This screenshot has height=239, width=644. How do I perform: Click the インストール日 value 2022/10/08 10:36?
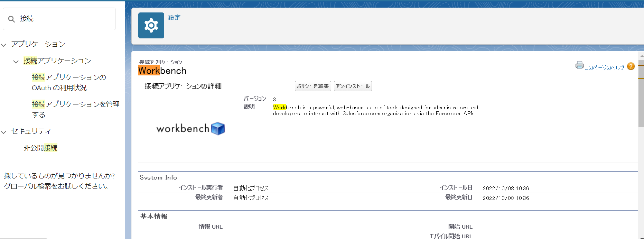coord(506,188)
